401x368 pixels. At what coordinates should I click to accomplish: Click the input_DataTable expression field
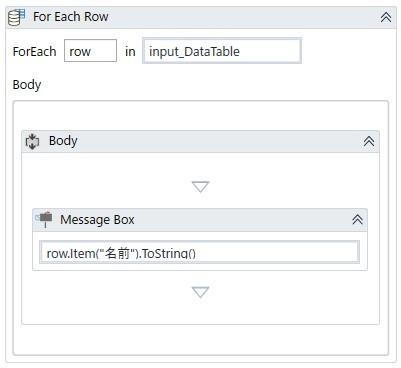tap(222, 51)
